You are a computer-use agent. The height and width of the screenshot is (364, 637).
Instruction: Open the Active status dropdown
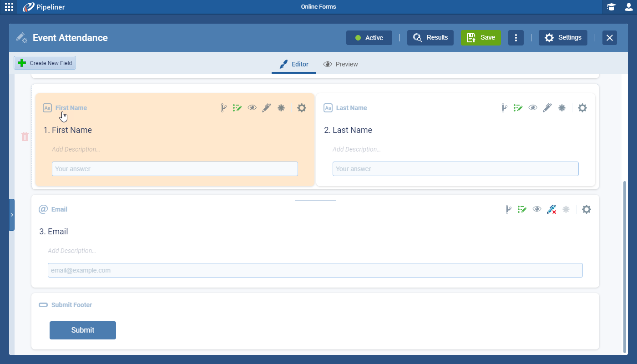pos(369,38)
